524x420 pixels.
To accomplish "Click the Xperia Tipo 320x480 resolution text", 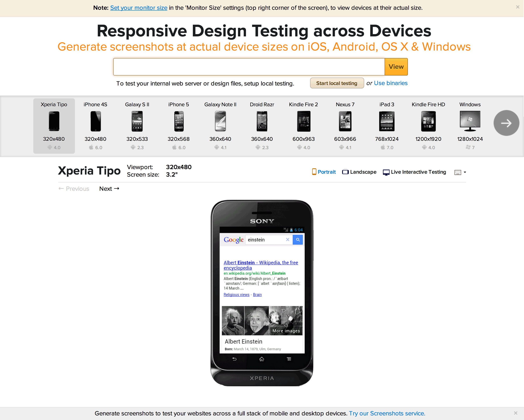I will tap(54, 139).
